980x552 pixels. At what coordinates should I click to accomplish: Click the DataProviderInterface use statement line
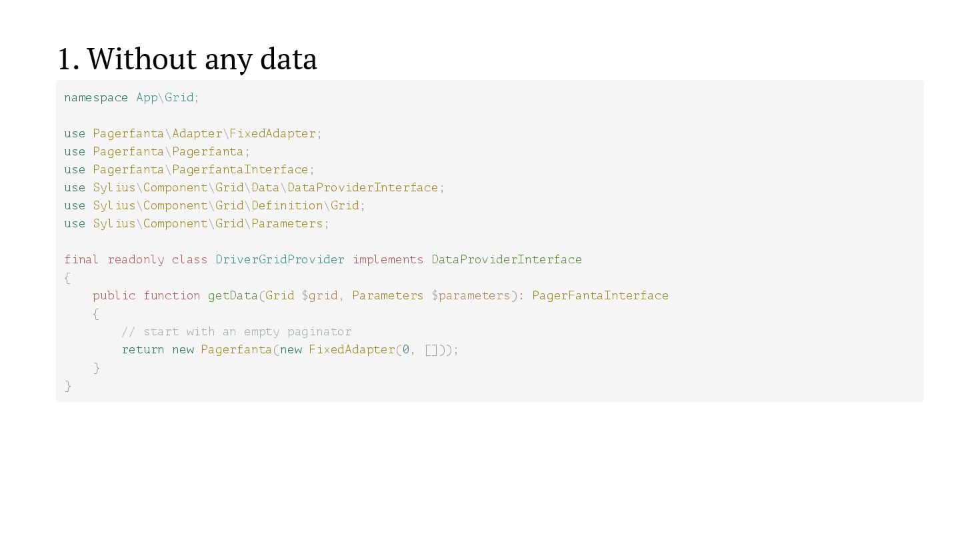point(254,187)
